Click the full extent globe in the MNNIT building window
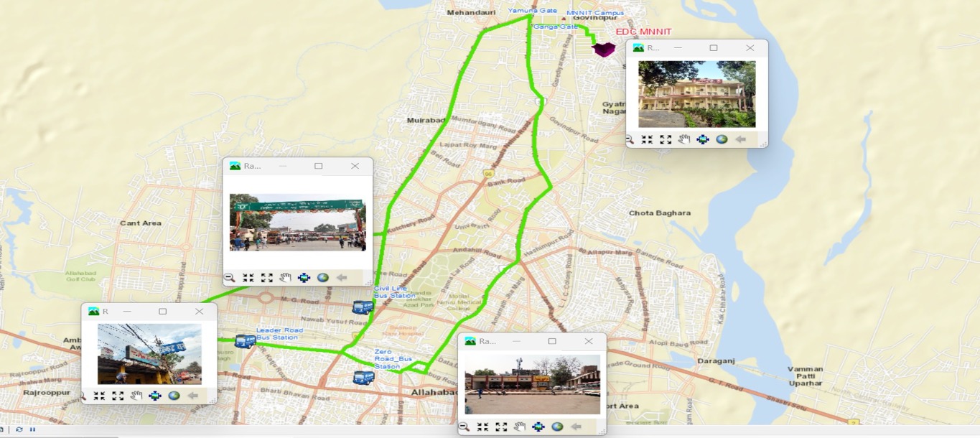The width and height of the screenshot is (980, 438). click(722, 139)
